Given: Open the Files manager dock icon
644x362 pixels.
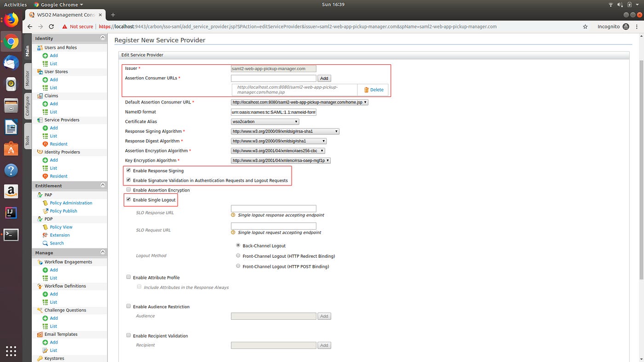Looking at the screenshot, I should (x=11, y=106).
